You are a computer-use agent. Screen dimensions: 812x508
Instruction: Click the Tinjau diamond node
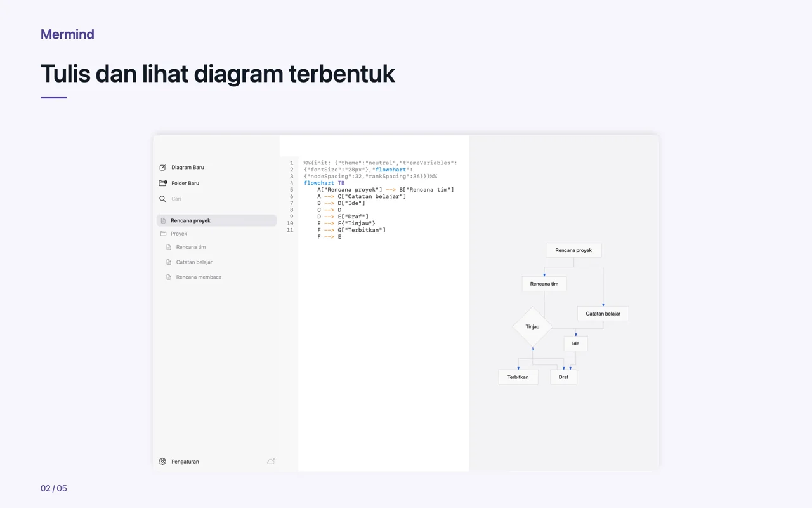point(532,327)
